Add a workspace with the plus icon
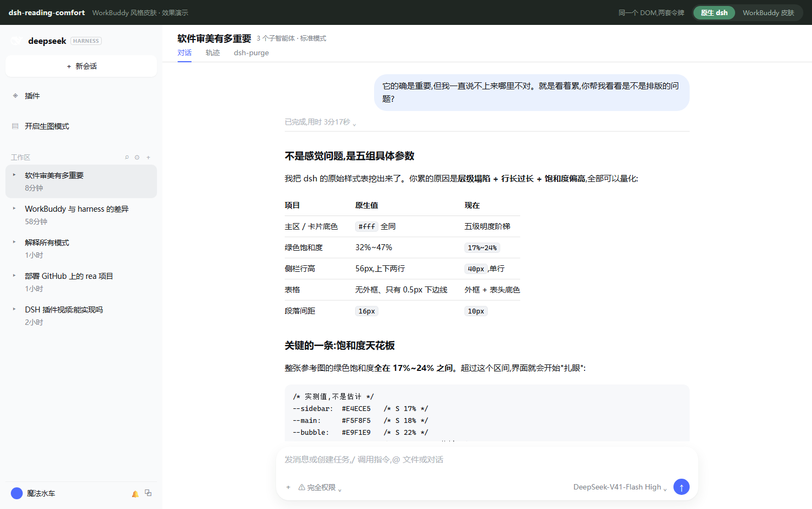 (x=148, y=158)
